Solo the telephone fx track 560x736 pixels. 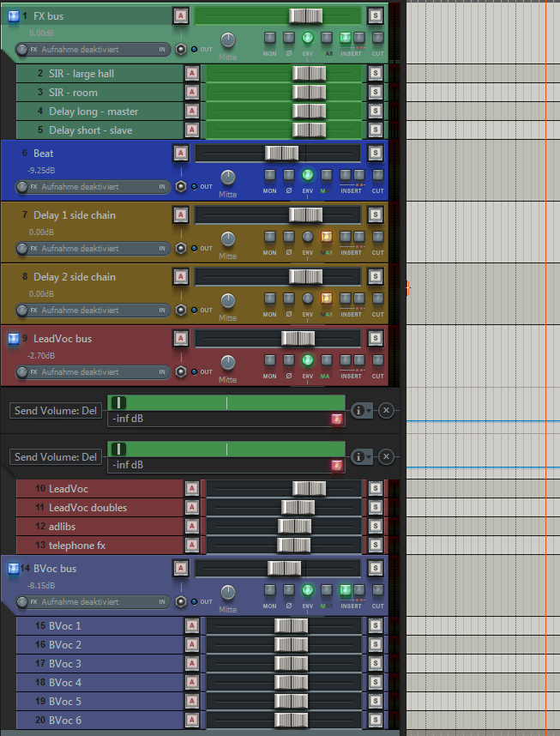[375, 545]
